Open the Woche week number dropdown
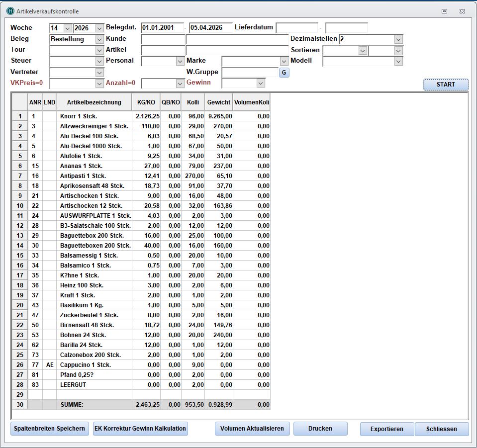Screen dimensions: 477x448 click(68, 28)
